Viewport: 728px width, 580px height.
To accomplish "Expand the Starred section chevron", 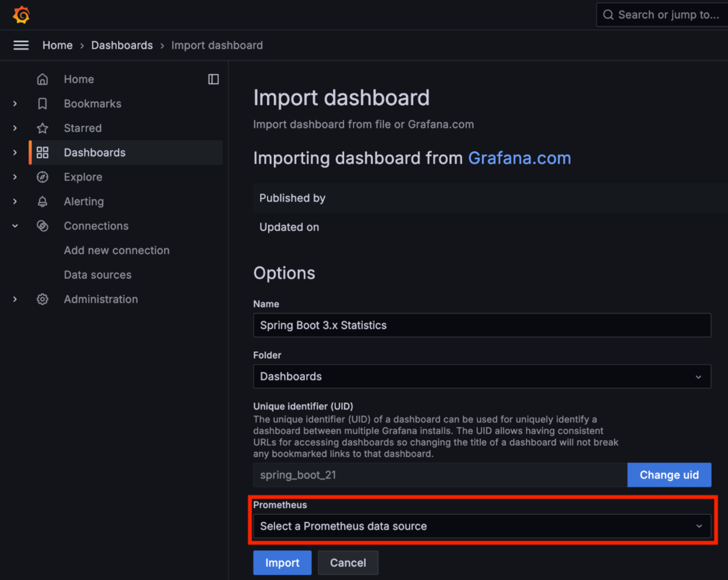I will click(15, 128).
